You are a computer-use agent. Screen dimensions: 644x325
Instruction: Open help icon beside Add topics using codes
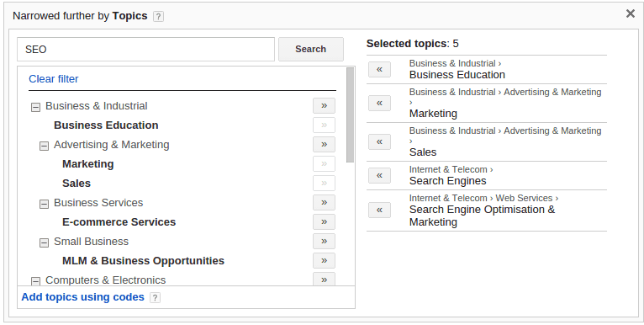pyautogui.click(x=155, y=297)
